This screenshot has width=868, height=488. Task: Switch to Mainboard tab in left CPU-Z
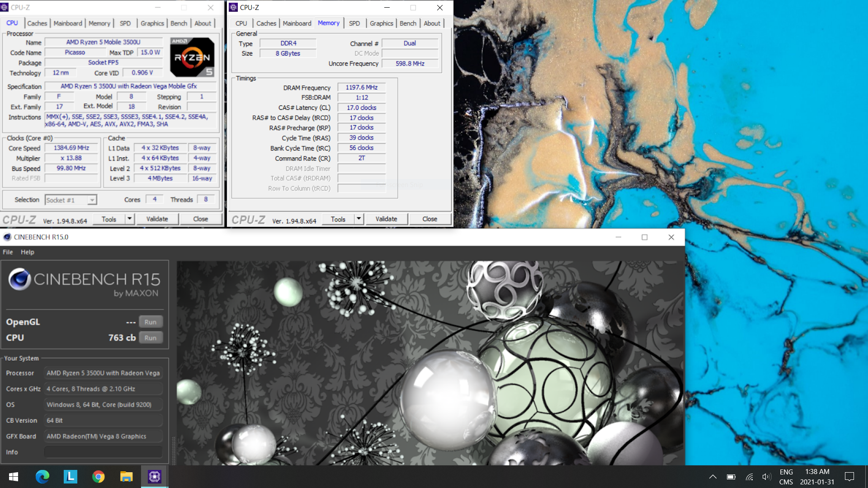pos(68,23)
